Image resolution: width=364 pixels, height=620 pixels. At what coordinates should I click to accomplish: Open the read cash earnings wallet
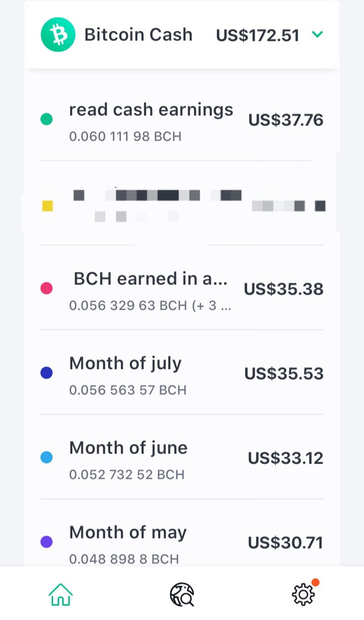(x=182, y=120)
